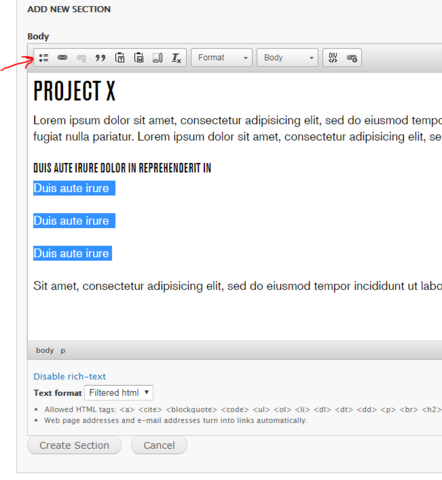This screenshot has height=480, width=442.
Task: Select the p element in path bar
Action: tap(63, 351)
